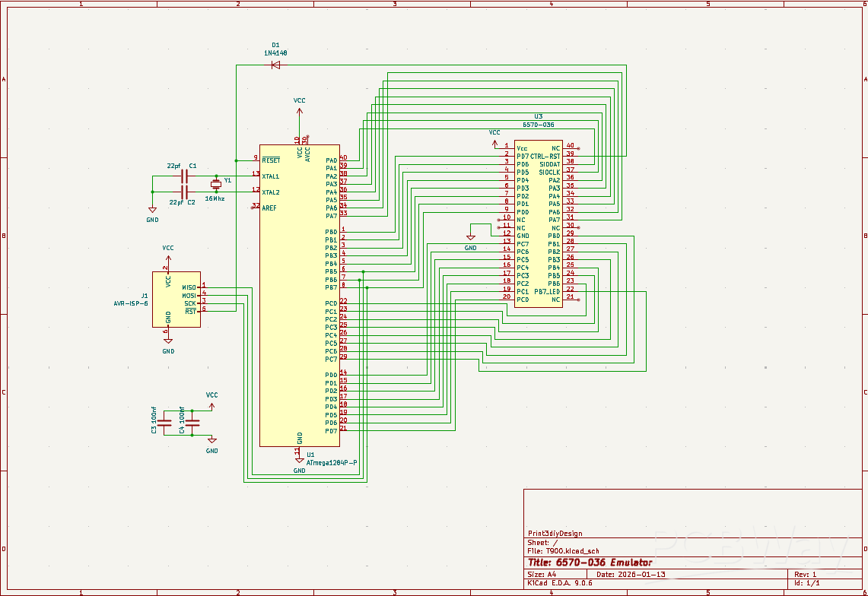868x596 pixels.
Task: Click the AREF pin on the ATmega chip
Action: (269, 208)
